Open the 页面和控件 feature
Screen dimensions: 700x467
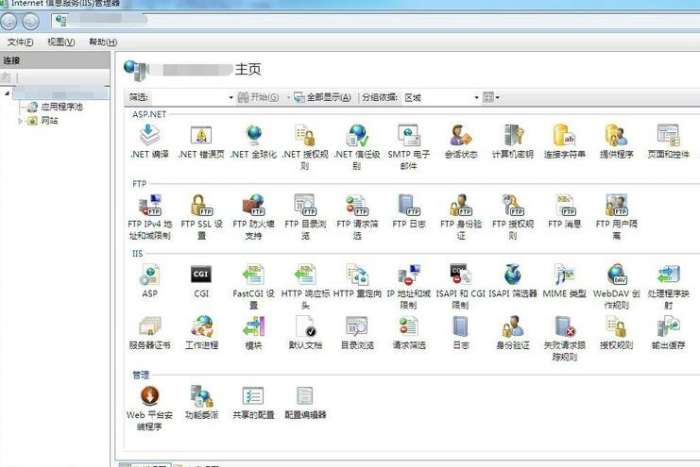click(x=668, y=142)
